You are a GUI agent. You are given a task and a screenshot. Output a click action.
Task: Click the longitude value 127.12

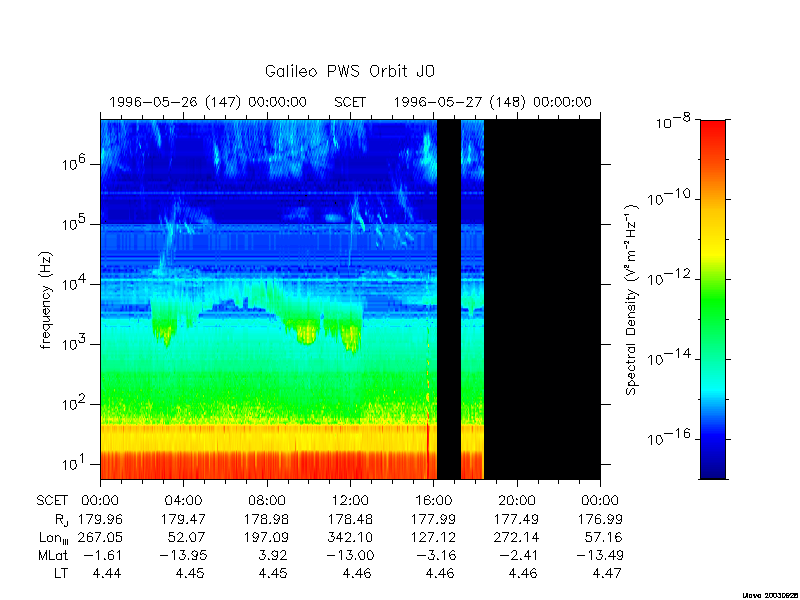click(433, 537)
